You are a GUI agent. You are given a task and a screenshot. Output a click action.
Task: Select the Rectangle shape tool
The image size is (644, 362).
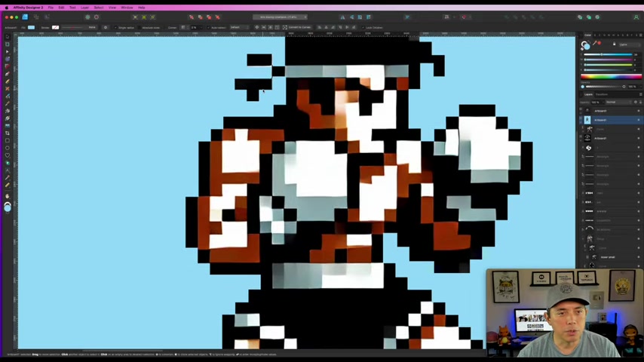point(8,140)
